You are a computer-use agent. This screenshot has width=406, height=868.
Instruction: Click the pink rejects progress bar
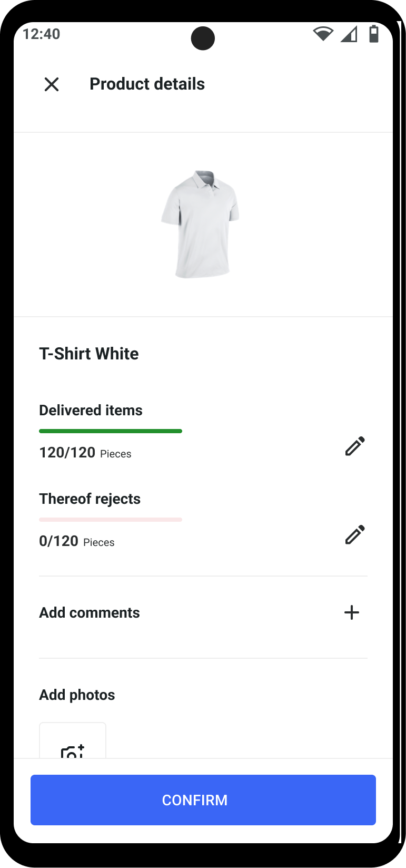pos(111,520)
